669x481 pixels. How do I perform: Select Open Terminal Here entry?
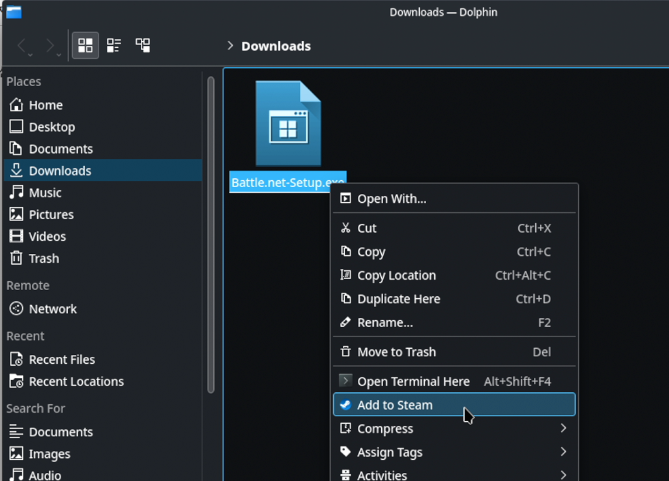[x=454, y=381]
